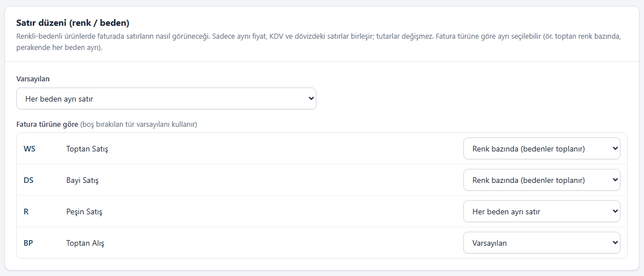644x276 pixels.
Task: Open the Peşin Satış layout dropdown
Action: (542, 211)
